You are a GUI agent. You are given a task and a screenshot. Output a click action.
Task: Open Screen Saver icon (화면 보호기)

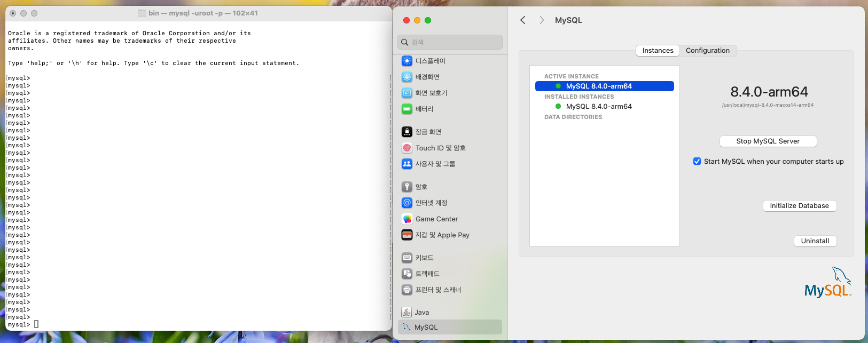coord(407,93)
